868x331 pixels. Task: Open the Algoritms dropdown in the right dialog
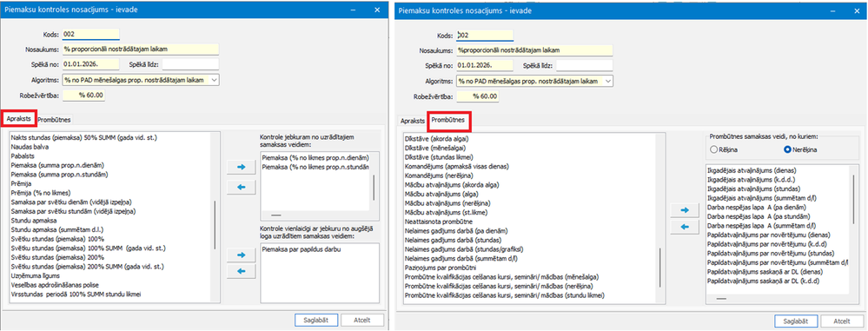(608, 82)
